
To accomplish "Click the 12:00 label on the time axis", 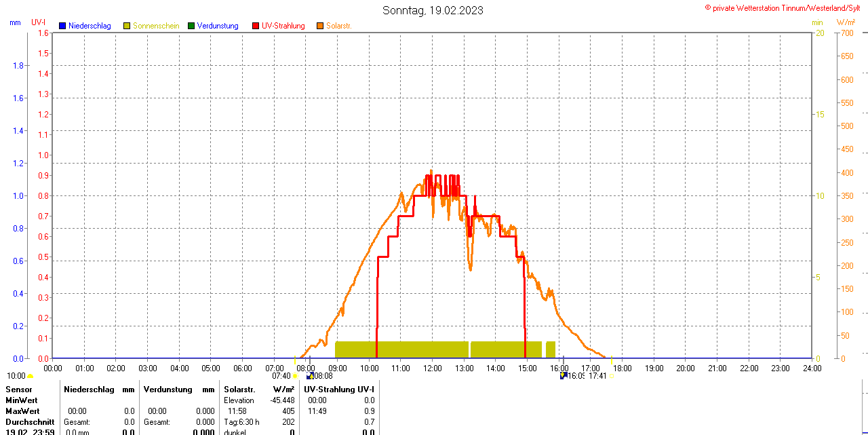I will tap(432, 368).
